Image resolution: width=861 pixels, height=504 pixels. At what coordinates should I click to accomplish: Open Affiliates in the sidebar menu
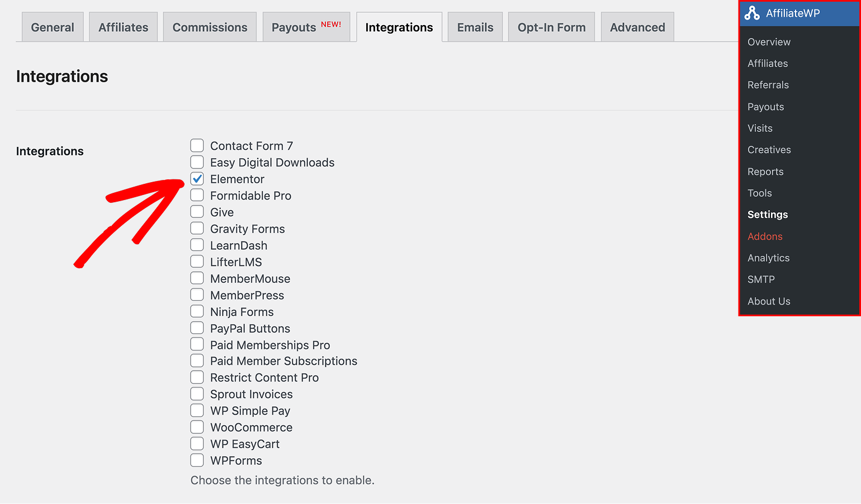click(768, 64)
